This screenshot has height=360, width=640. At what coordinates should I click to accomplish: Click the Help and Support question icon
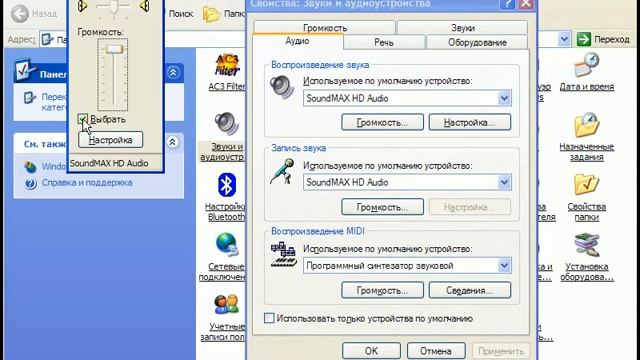[30, 183]
